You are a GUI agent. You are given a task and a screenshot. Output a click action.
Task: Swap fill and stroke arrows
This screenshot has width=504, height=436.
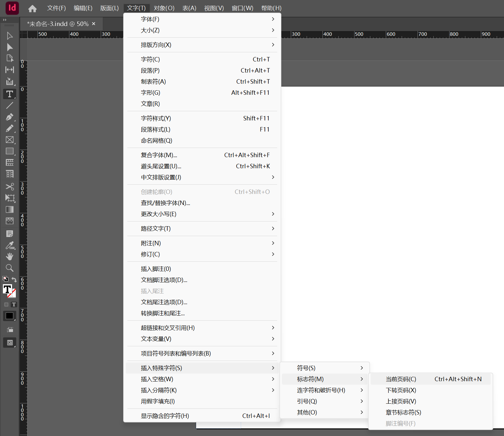click(x=14, y=279)
